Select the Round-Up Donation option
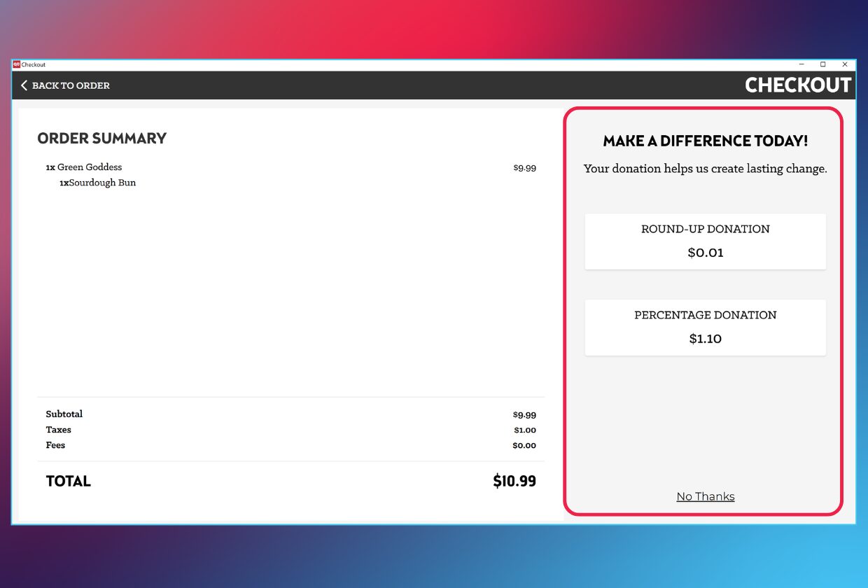The height and width of the screenshot is (588, 868). click(x=706, y=241)
